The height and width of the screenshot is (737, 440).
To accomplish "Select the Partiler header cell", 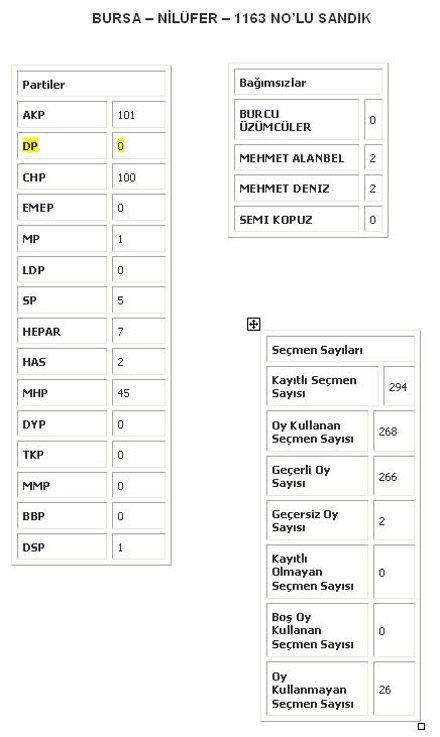I will pyautogui.click(x=92, y=84).
